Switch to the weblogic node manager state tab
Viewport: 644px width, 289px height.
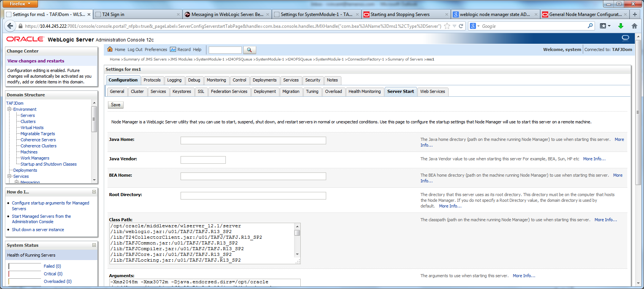495,14
